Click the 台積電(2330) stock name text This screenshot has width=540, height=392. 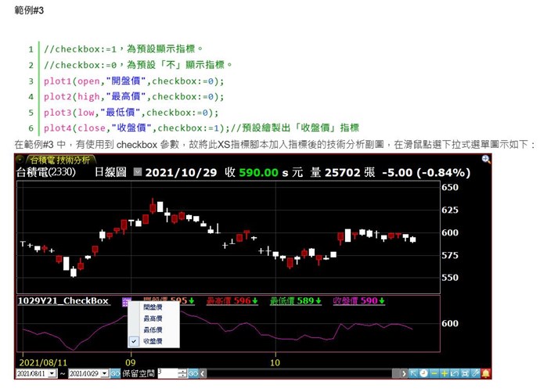pyautogui.click(x=46, y=172)
